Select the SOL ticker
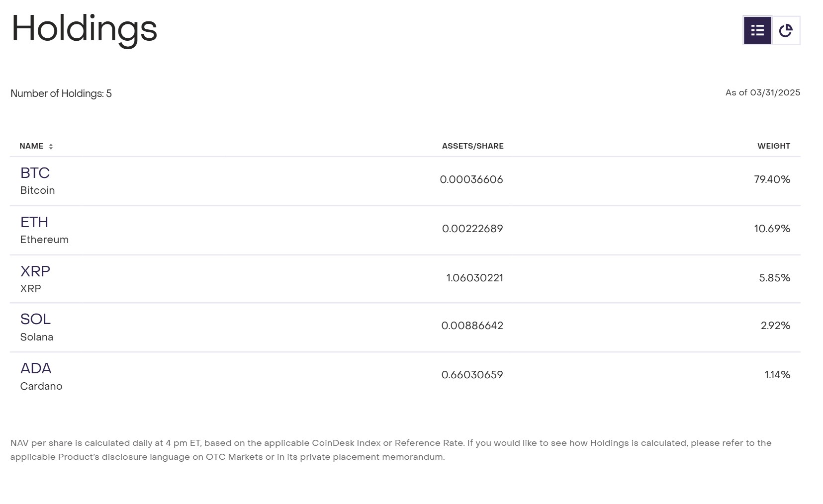Viewport: 823px width, 504px height. (35, 319)
